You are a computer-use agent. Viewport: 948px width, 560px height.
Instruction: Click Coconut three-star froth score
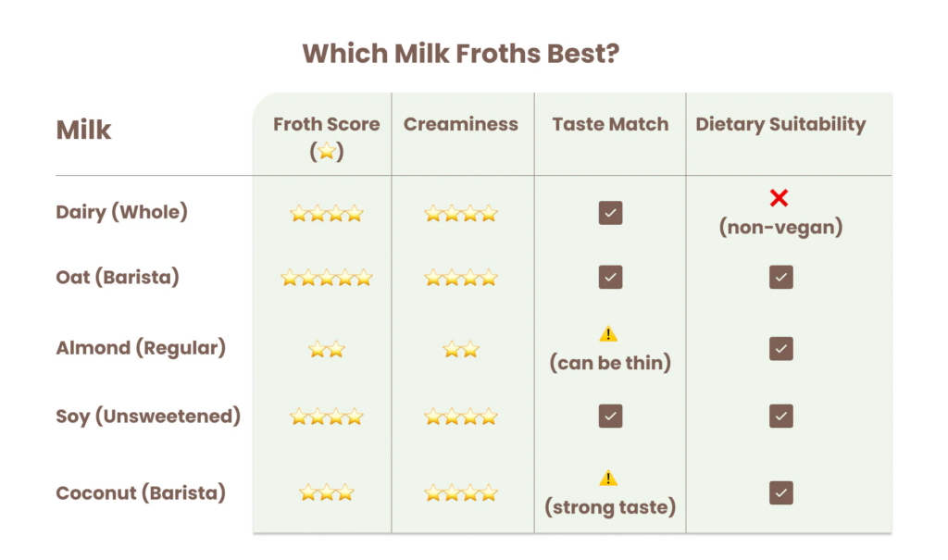tap(327, 492)
